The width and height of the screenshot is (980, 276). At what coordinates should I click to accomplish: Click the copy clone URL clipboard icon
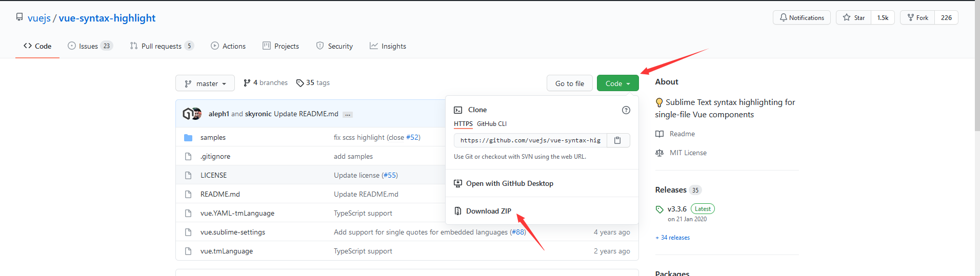click(617, 140)
